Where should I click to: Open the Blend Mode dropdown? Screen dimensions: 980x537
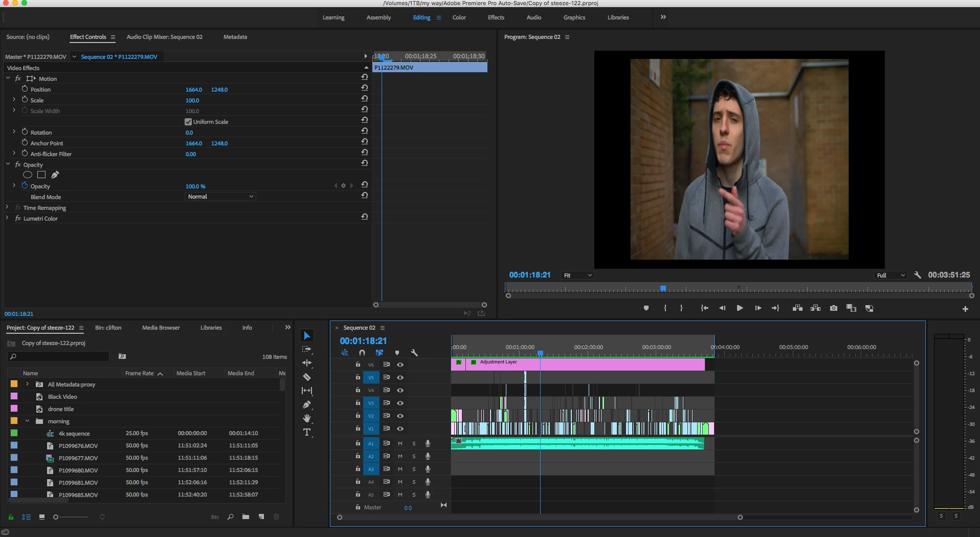point(220,197)
